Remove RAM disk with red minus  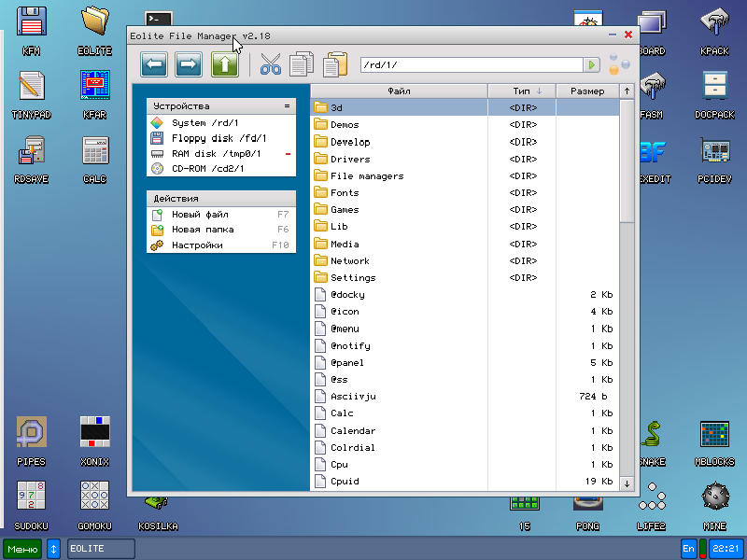(288, 154)
